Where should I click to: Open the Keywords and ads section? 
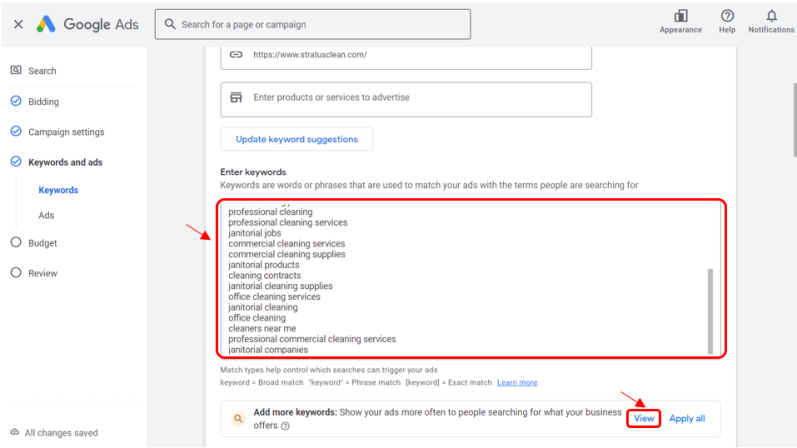[65, 162]
